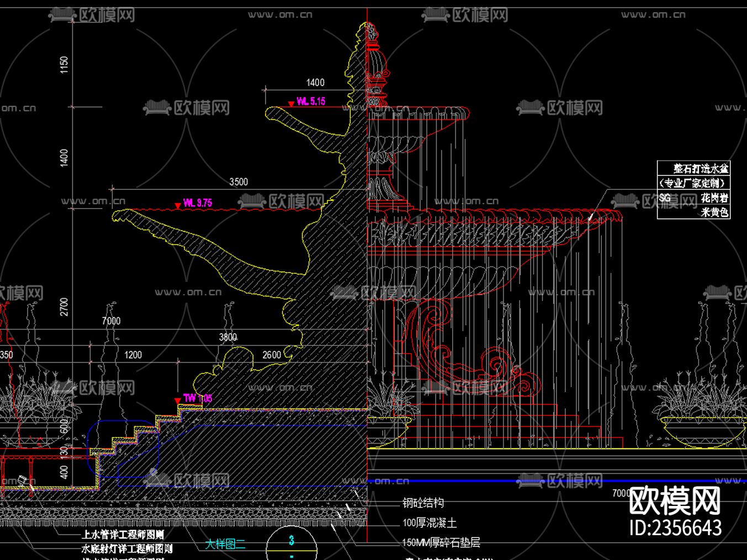
Task: Select the 600 vertical dimension text
Action: [65, 426]
